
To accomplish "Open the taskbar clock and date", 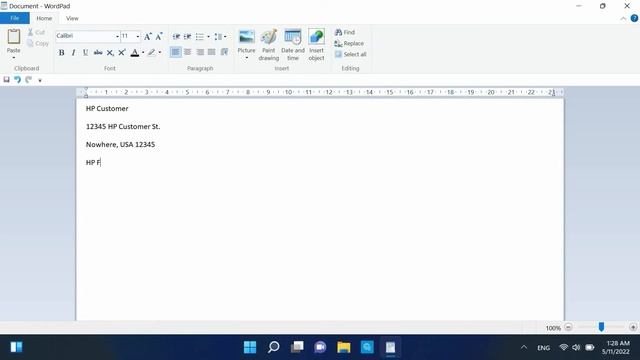I will click(x=617, y=347).
